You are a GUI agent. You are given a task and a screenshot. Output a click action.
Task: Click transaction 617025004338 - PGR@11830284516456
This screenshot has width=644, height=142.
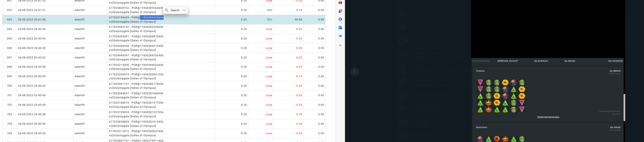(x=136, y=46)
